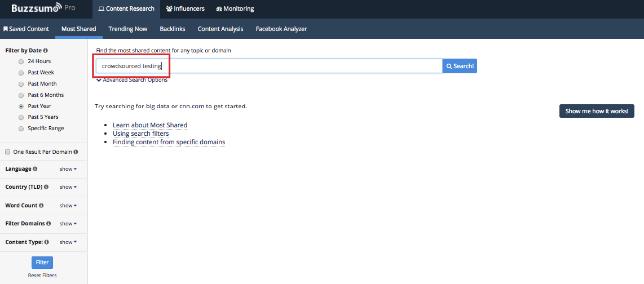Image resolution: width=644 pixels, height=284 pixels.
Task: Switch to the Trending Now tab
Action: [x=128, y=29]
